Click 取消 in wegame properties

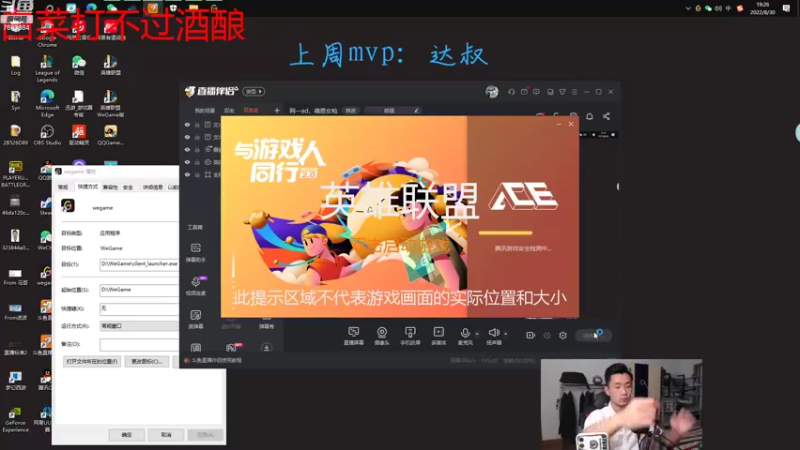166,435
